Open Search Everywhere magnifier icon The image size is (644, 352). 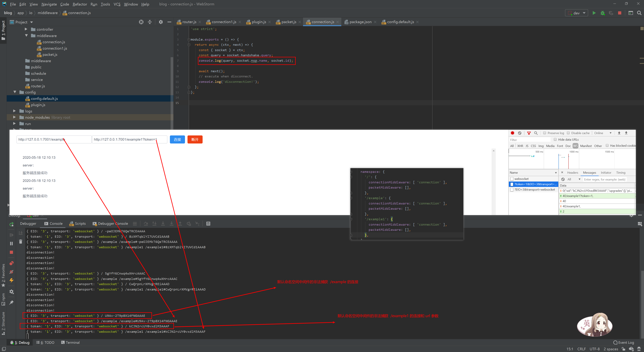(x=639, y=13)
